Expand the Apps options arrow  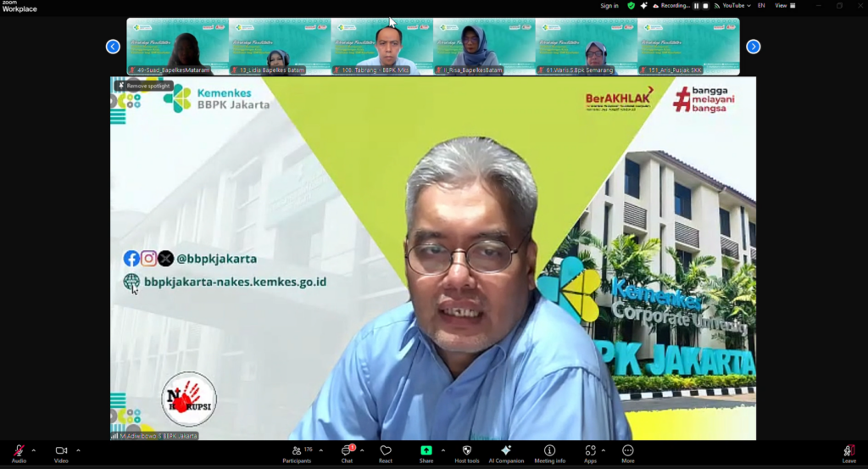604,450
